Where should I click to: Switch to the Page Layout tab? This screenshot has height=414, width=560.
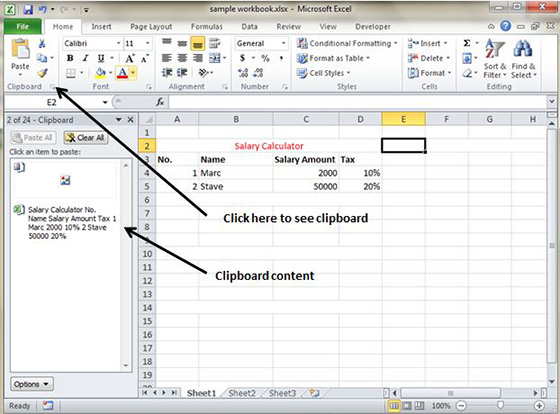[x=151, y=26]
